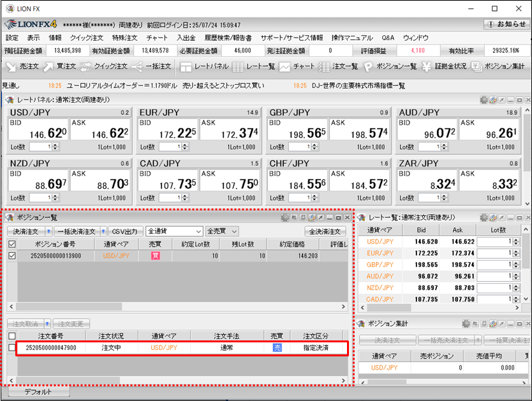Click settings gear in ポジション一覧 panel header
This screenshot has width=532, height=401.
coord(284,217)
